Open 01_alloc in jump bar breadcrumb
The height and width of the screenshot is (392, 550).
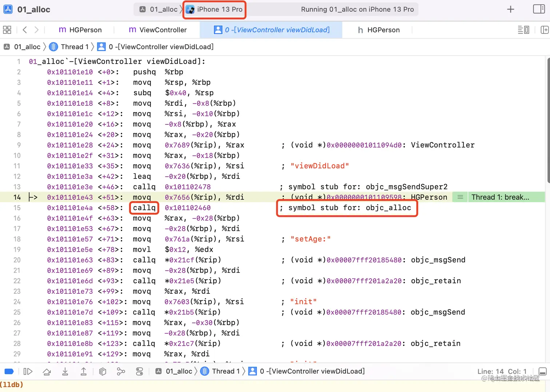click(x=23, y=47)
